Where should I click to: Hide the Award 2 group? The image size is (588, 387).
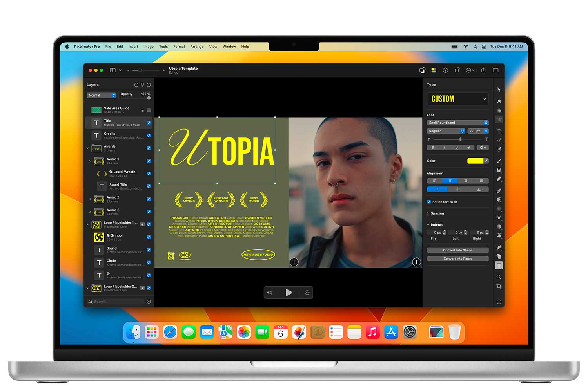pos(149,199)
